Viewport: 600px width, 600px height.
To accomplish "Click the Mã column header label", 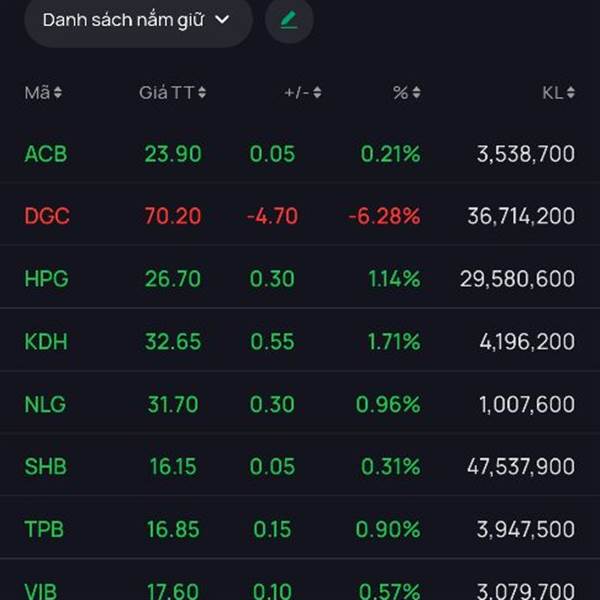I will coord(37,93).
